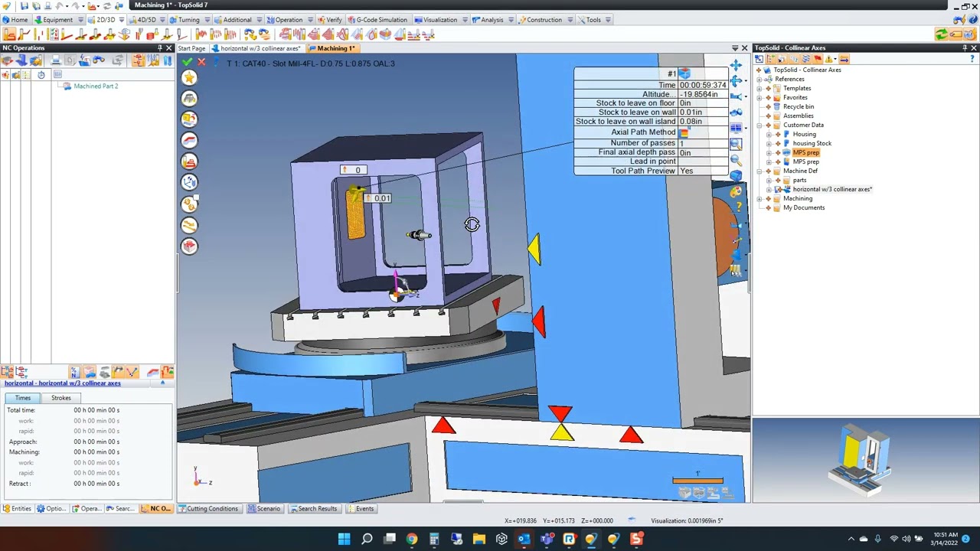Confirm the operation with the green checkmark
The image size is (980, 551).
point(188,63)
